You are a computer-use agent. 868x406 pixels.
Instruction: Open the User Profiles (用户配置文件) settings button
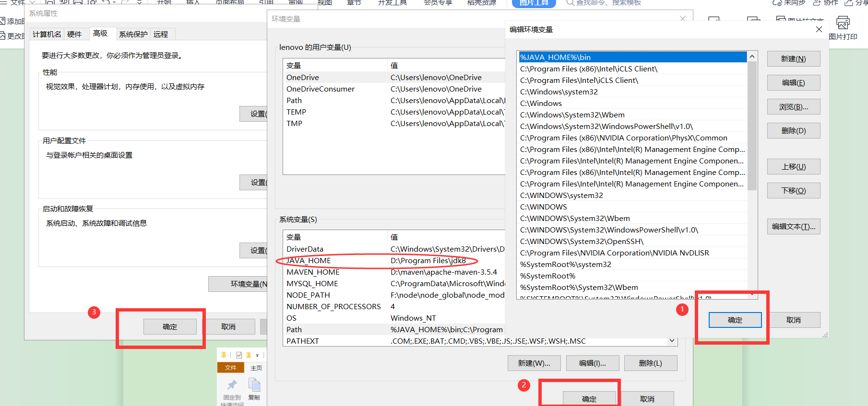click(253, 182)
